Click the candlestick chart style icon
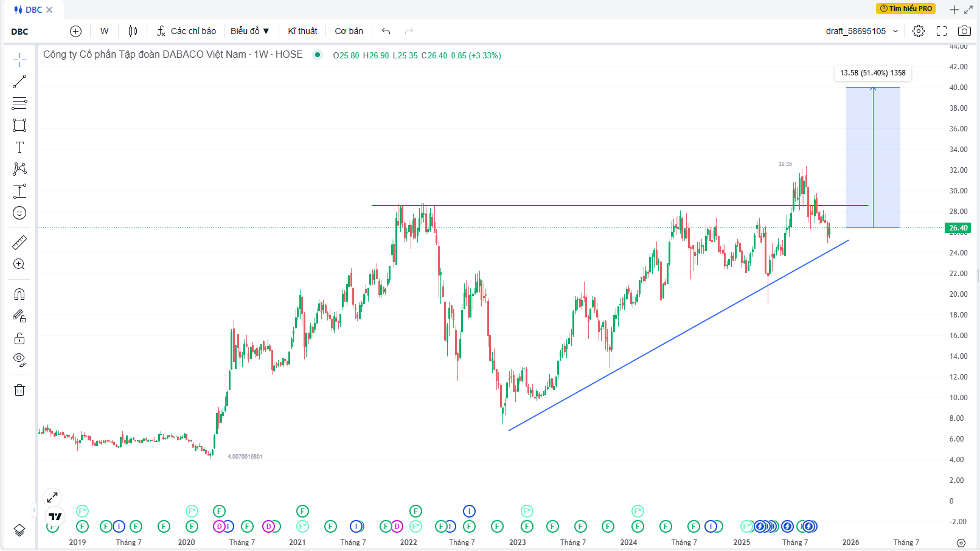Viewport: 980px width, 551px height. pyautogui.click(x=133, y=31)
